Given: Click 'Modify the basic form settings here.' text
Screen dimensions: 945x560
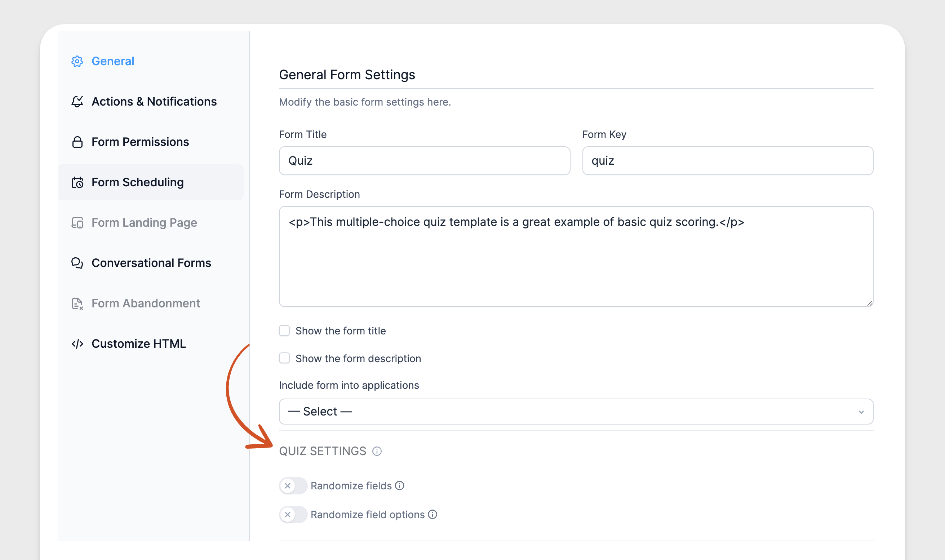Looking at the screenshot, I should [x=365, y=102].
